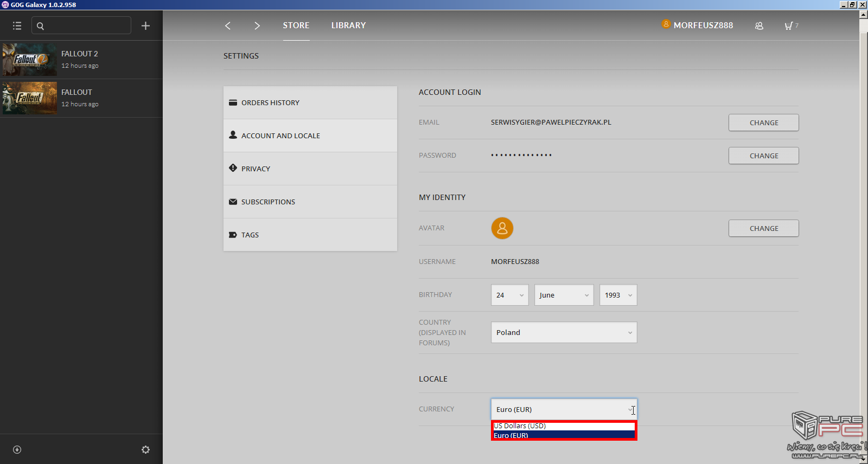The height and width of the screenshot is (464, 868).
Task: Click the plus add game icon
Action: click(x=145, y=25)
